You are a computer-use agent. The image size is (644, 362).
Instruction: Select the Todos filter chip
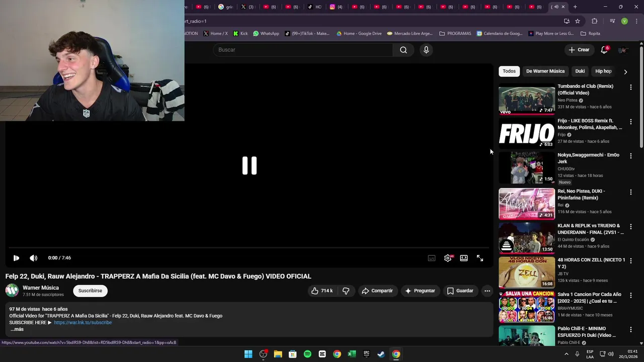[x=509, y=71]
